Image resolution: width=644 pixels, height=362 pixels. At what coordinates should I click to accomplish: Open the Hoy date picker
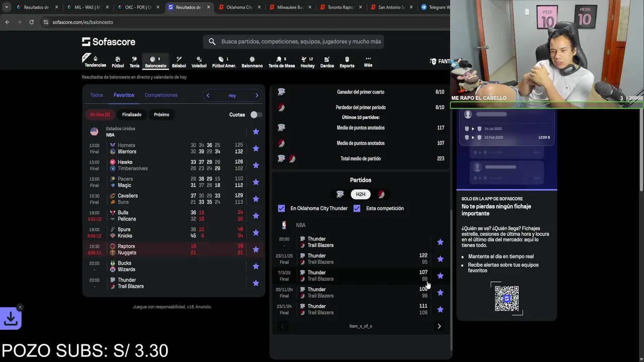(232, 96)
